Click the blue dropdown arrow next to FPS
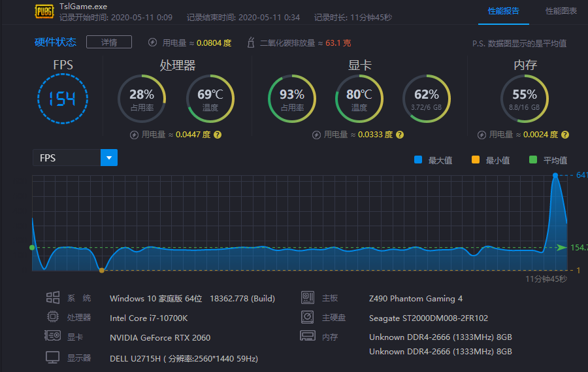The height and width of the screenshot is (372, 588). (109, 158)
